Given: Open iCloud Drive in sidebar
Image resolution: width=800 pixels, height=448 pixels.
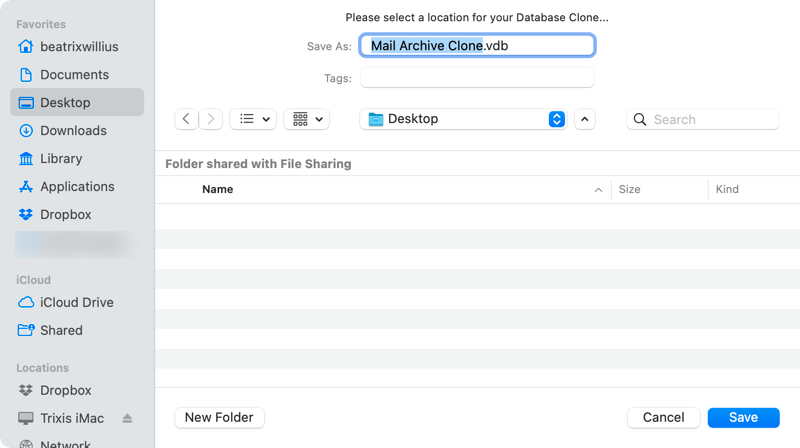Looking at the screenshot, I should click(77, 303).
